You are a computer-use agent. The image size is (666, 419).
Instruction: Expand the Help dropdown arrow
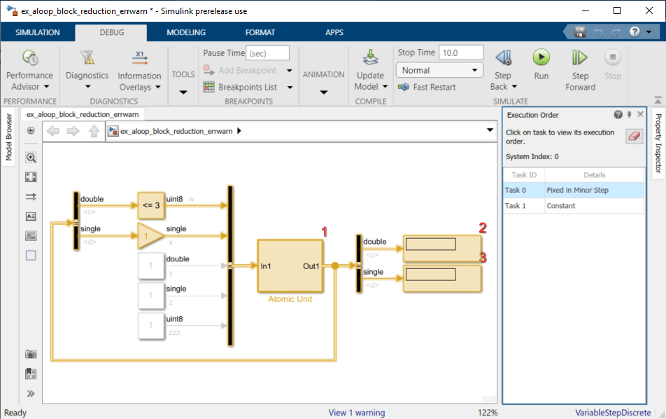coord(649,32)
